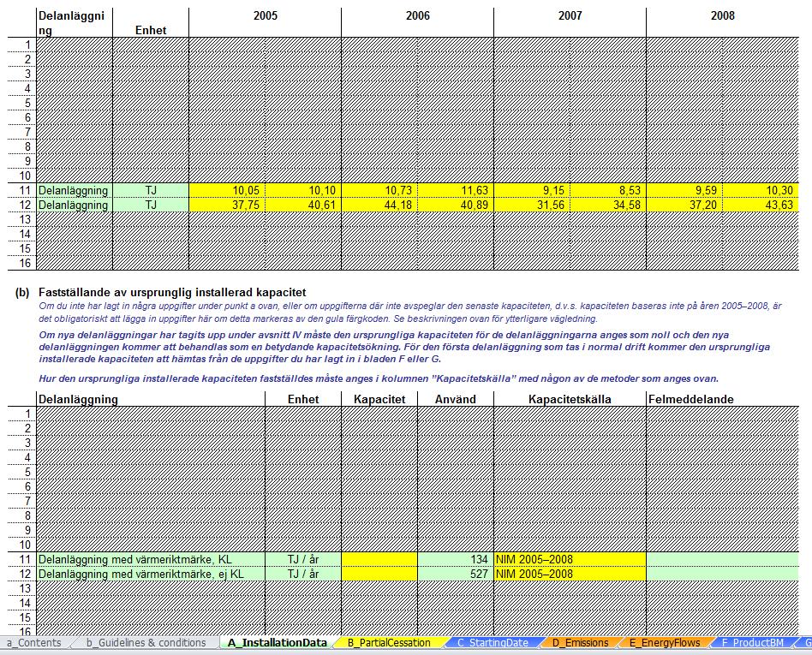The height and width of the screenshot is (655, 812).
Task: Click the yellow Kapacitet cell for värmeriktmärke, KL
Action: point(379,559)
